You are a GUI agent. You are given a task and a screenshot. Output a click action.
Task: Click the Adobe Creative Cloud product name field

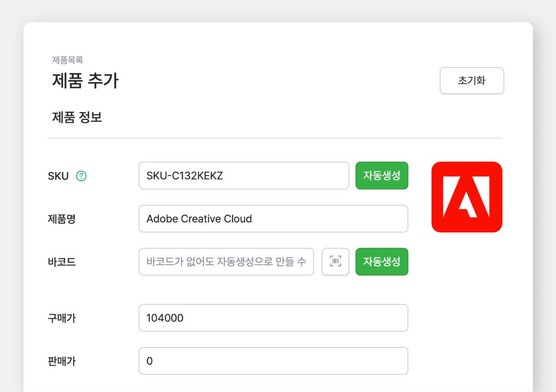273,218
